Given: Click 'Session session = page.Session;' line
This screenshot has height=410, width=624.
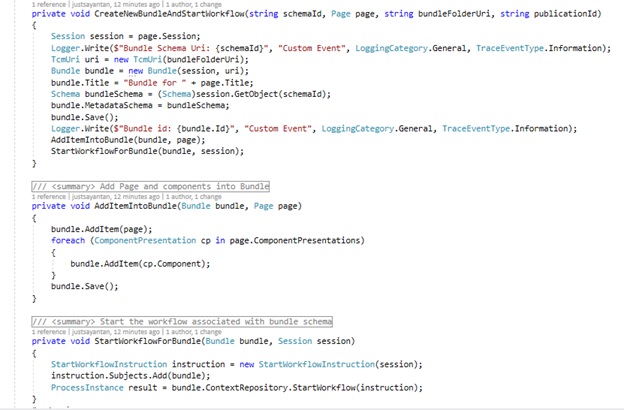Looking at the screenshot, I should point(126,36).
